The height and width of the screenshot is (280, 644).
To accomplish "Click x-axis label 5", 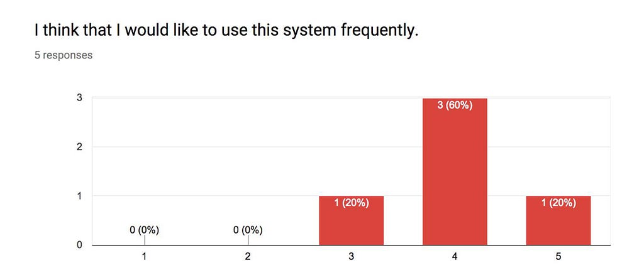I will [558, 257].
